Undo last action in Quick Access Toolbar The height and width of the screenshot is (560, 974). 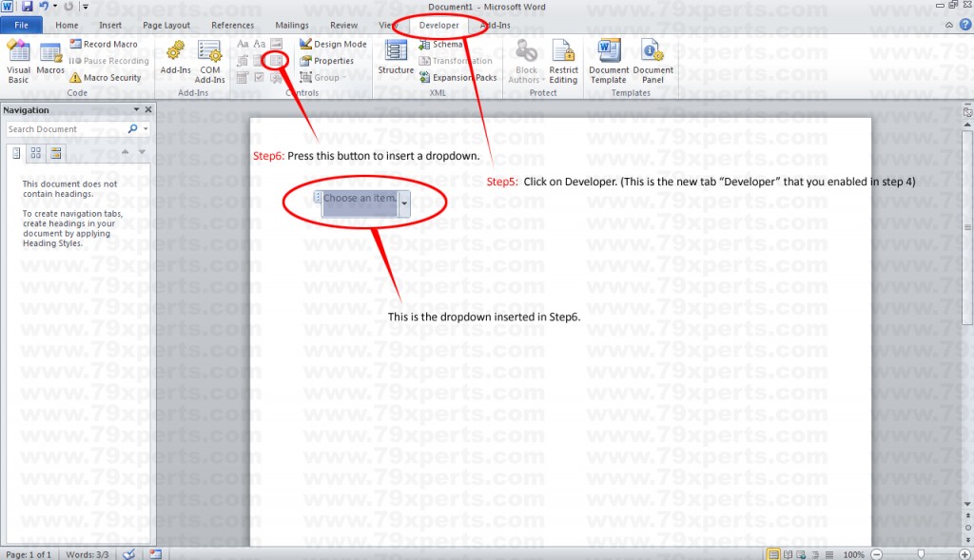click(44, 7)
